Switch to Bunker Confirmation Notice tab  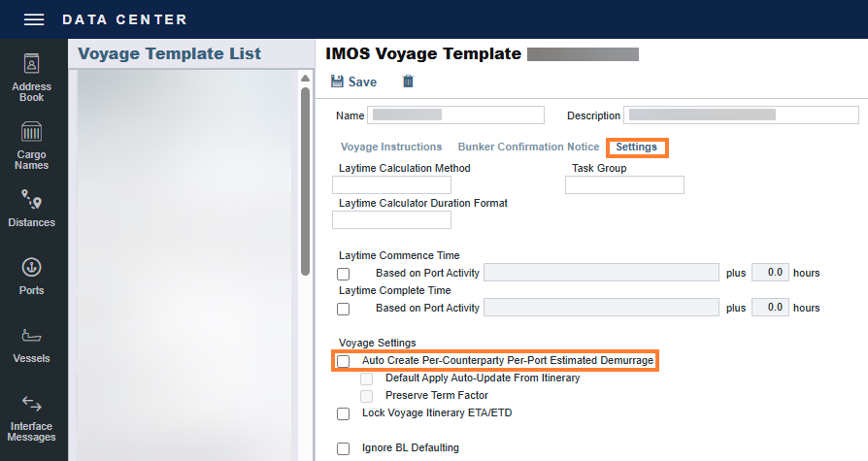(528, 147)
